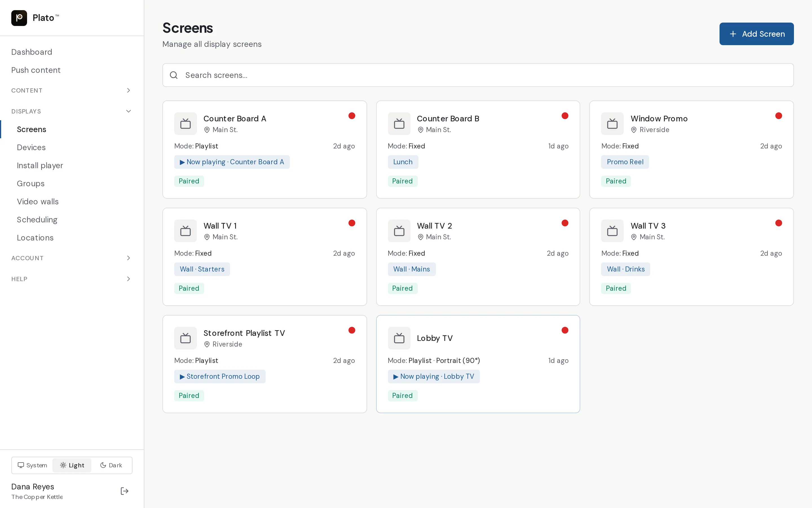Focus the Search screens input field
The height and width of the screenshot is (508, 812).
tap(478, 75)
